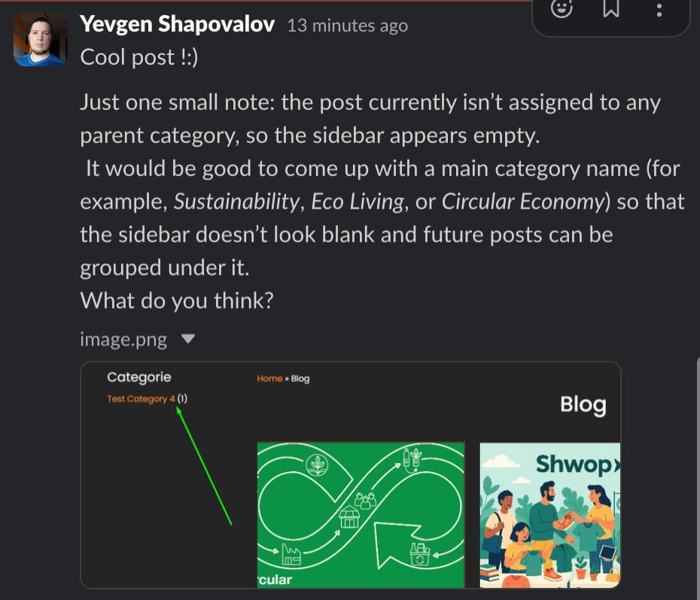700x600 pixels.
Task: Click the large "Blog" heading in the preview
Action: coord(583,404)
